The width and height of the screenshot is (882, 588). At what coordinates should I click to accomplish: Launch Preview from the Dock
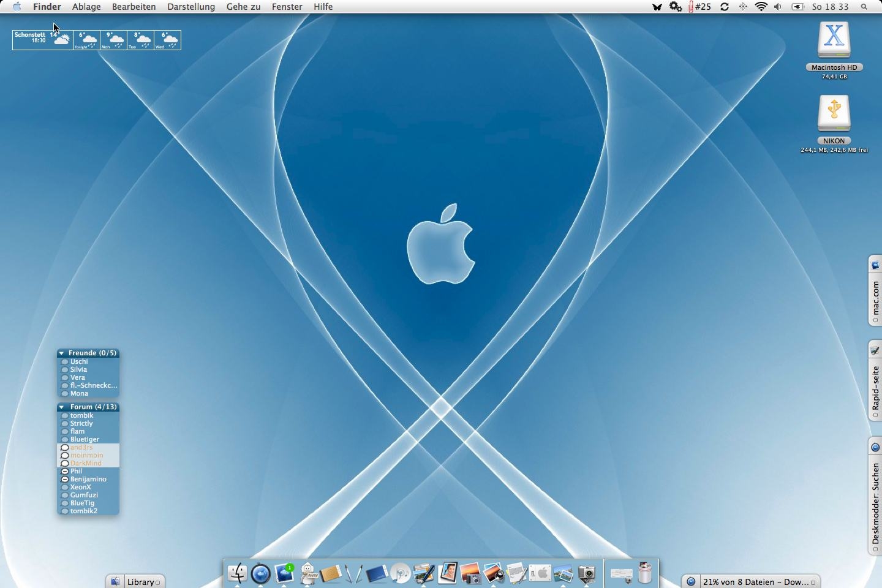point(563,573)
